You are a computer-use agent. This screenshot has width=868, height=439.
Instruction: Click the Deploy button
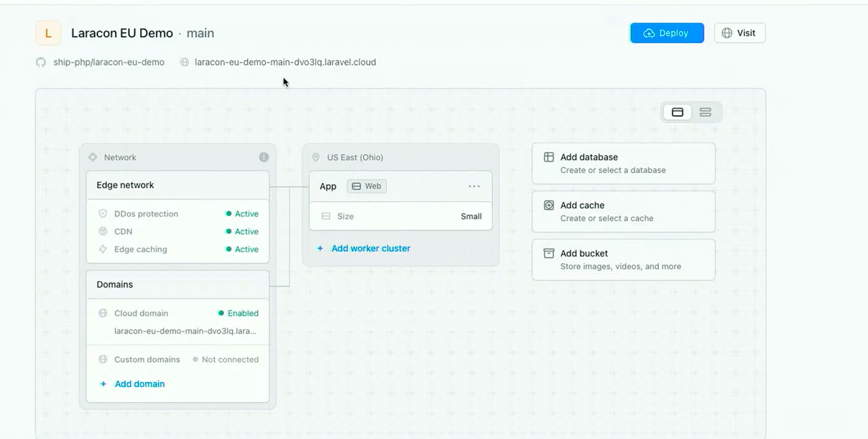[x=667, y=33]
